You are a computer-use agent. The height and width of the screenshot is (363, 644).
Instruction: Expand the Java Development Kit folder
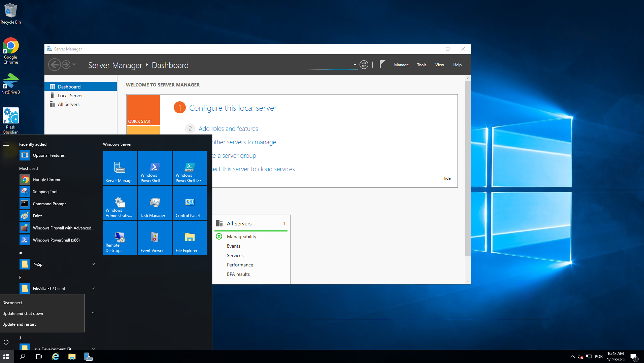(x=93, y=349)
